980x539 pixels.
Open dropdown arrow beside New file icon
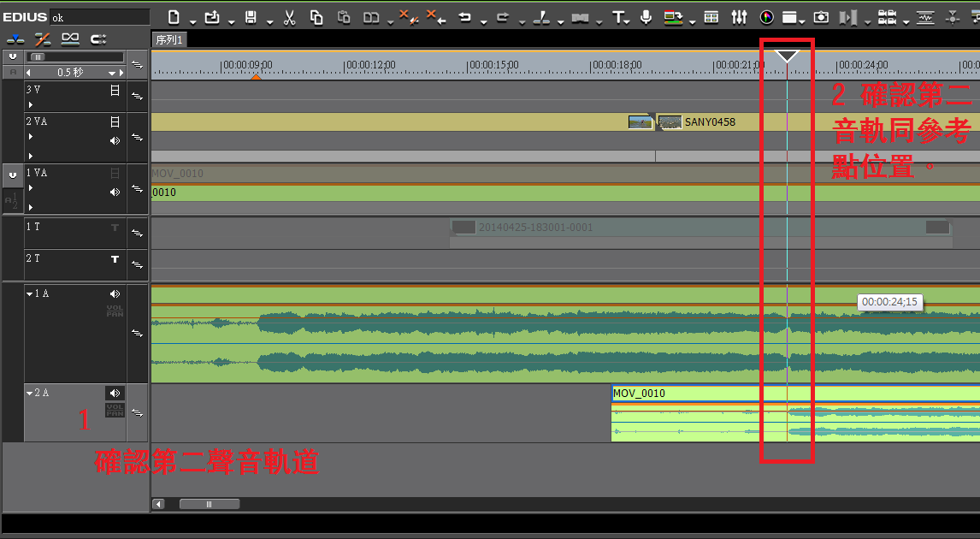click(192, 21)
